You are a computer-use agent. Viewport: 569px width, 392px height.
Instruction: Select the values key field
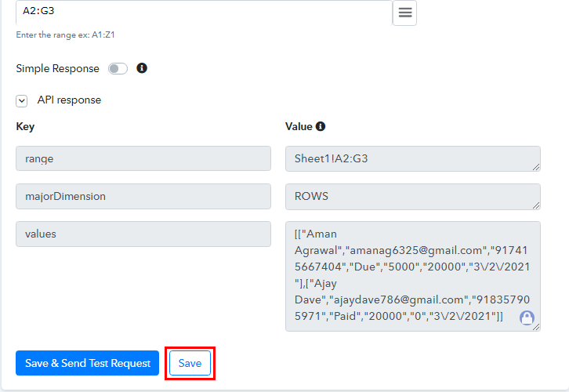143,234
